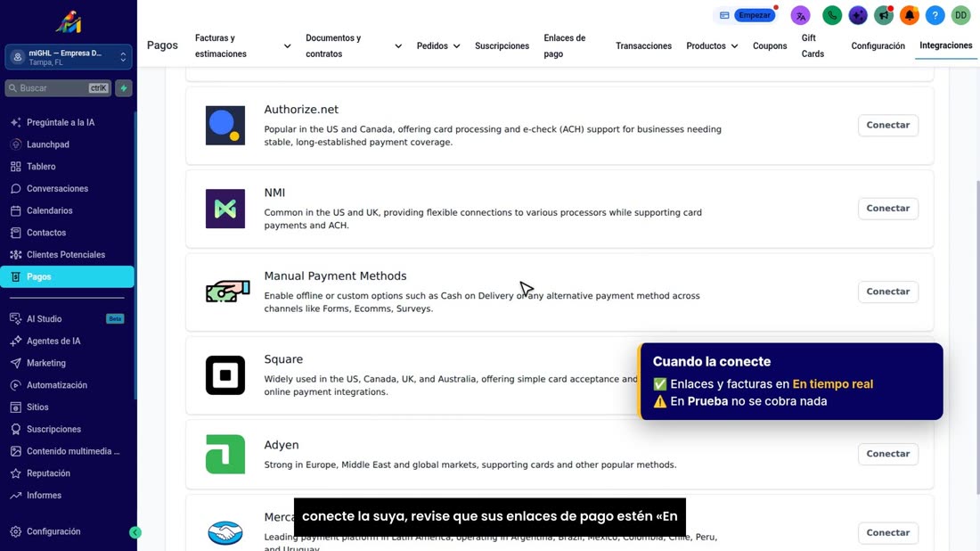Connect the Authorize.net integration
This screenshot has width=980, height=551.
[x=887, y=125]
